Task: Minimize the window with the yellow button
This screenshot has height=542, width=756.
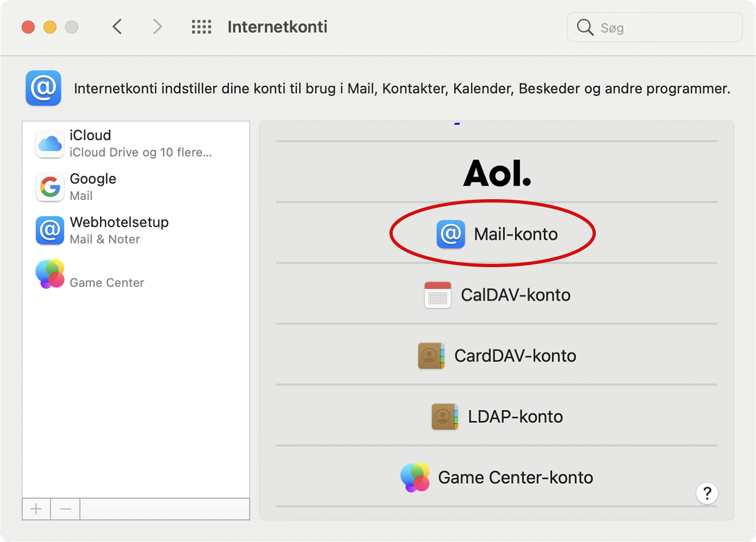Action: pyautogui.click(x=50, y=27)
